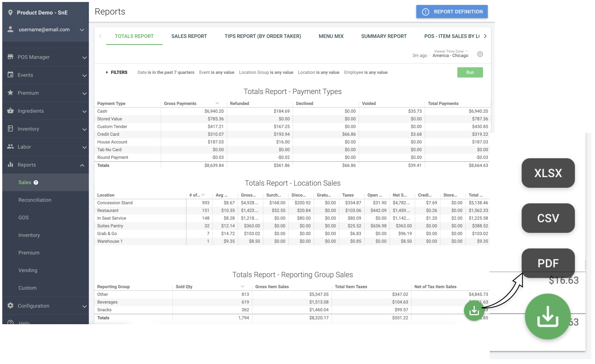The width and height of the screenshot is (595, 364).
Task: Click the Events calendar icon
Action: pyautogui.click(x=11, y=75)
